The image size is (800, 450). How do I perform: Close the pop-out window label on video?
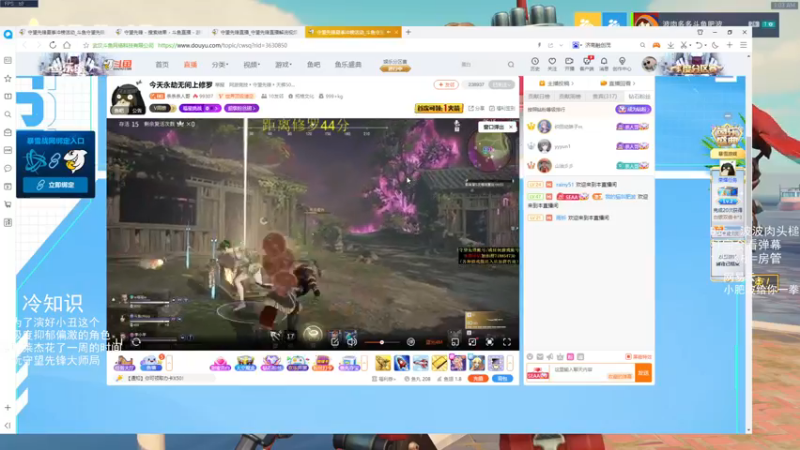pos(511,127)
